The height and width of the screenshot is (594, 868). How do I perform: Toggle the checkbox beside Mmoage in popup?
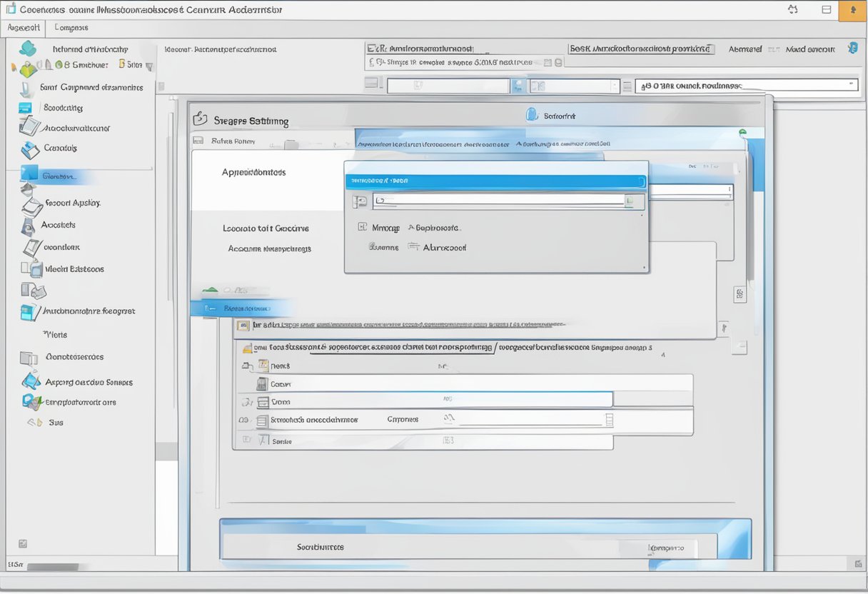tap(361, 228)
